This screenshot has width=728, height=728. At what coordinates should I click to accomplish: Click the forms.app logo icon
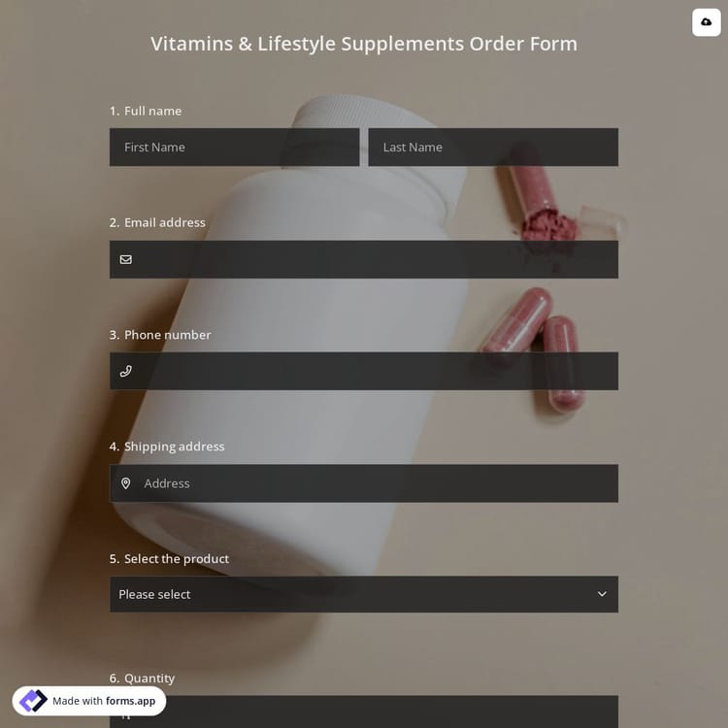33,701
